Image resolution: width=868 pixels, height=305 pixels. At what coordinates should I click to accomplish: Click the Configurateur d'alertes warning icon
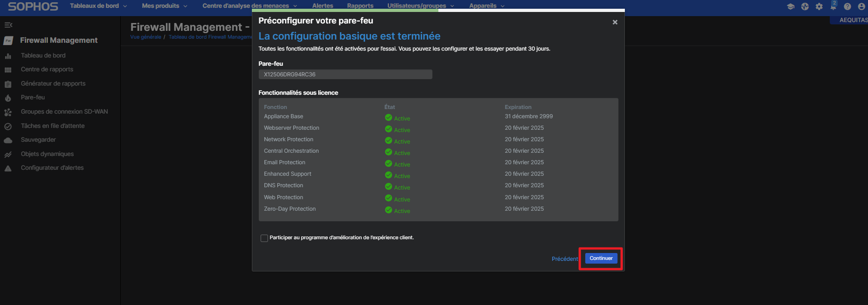pyautogui.click(x=8, y=168)
